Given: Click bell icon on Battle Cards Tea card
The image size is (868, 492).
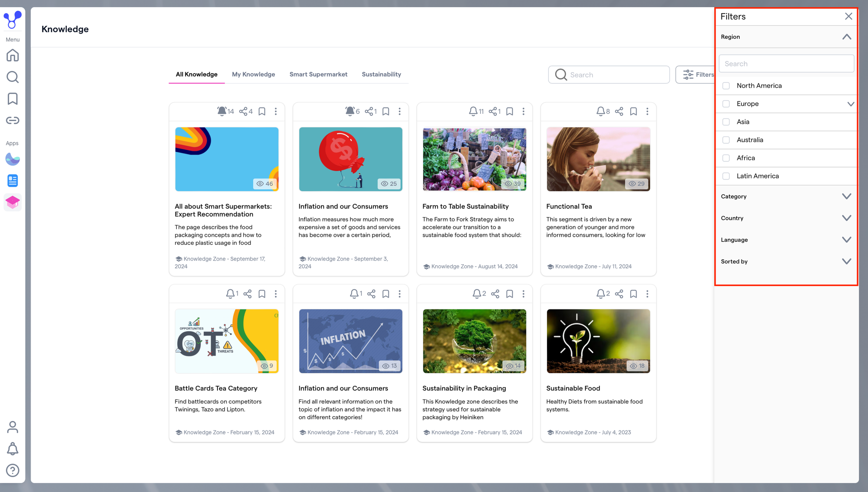Looking at the screenshot, I should 230,294.
